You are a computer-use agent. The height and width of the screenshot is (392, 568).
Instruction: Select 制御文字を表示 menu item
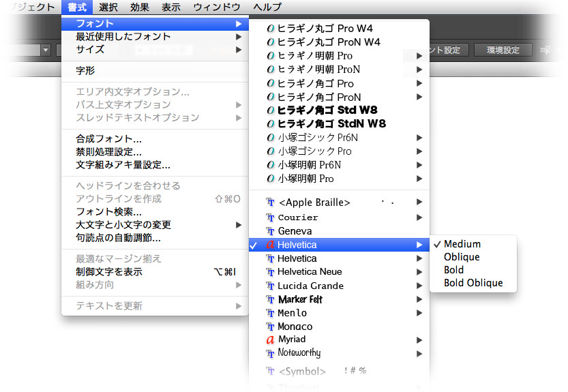[x=155, y=272]
